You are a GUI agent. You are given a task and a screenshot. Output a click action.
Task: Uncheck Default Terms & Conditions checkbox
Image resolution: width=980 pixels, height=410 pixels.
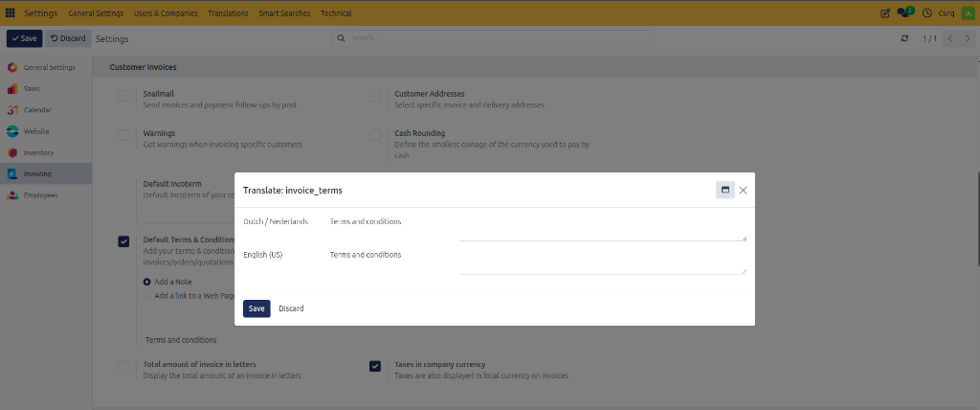pyautogui.click(x=123, y=241)
